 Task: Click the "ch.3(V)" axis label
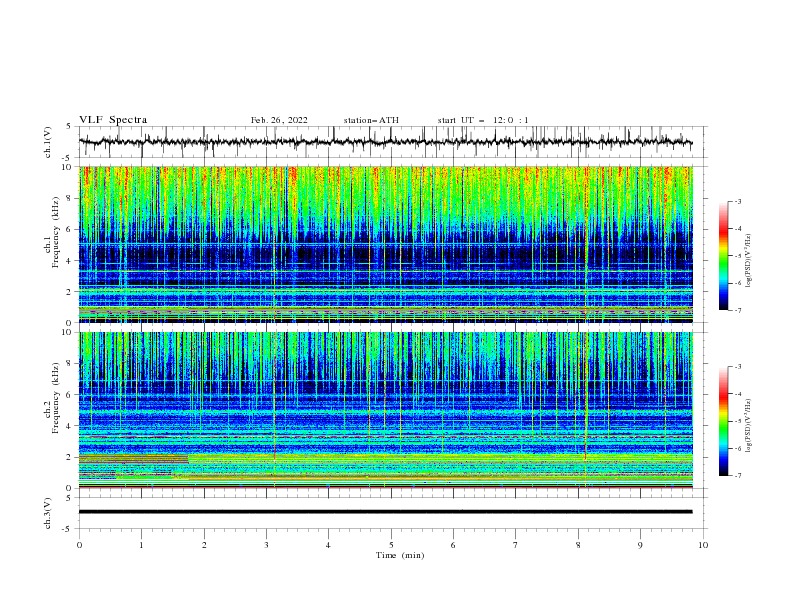coord(48,513)
